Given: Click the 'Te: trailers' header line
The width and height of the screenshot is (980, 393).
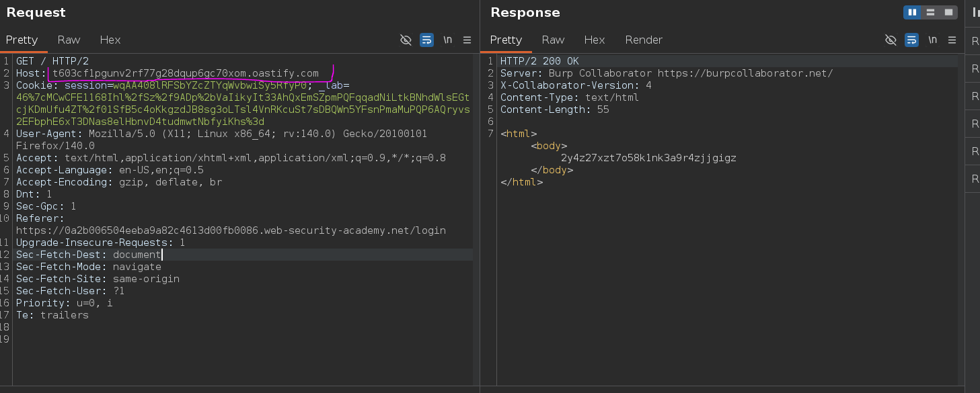Looking at the screenshot, I should 52,315.
